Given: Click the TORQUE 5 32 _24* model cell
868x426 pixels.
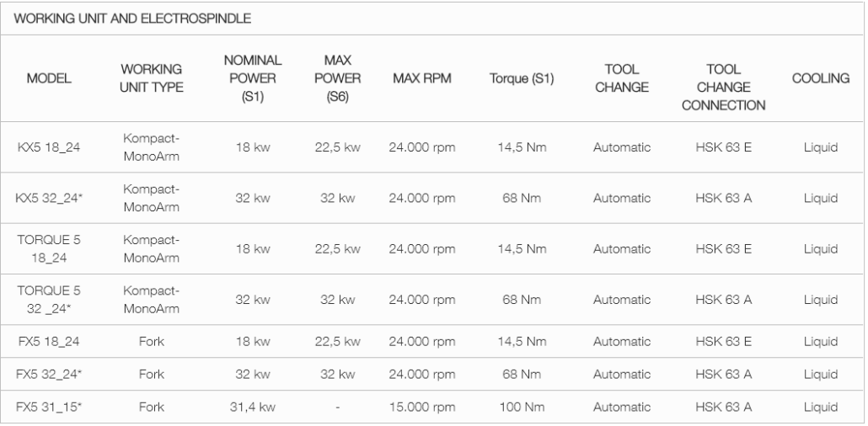Looking at the screenshot, I should point(49,300).
